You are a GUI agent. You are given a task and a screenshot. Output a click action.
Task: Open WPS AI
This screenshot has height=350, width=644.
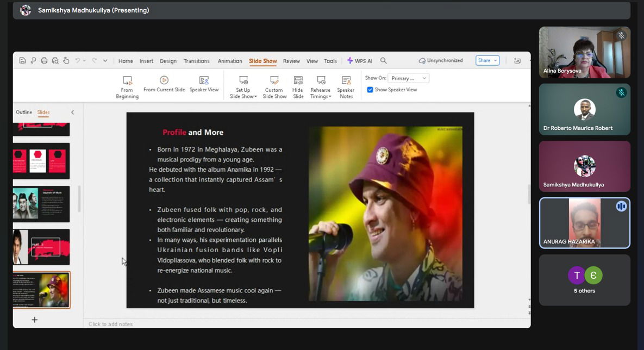360,61
